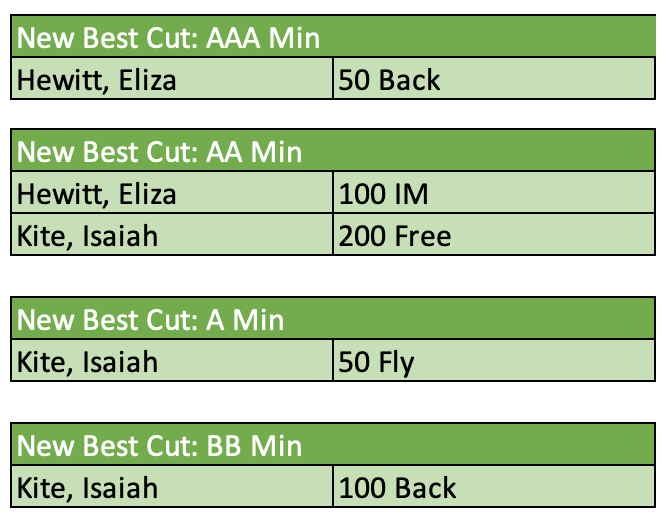Viewport: 666px width, 526px height.
Task: Select the 100 IM event cell
Action: point(384,192)
